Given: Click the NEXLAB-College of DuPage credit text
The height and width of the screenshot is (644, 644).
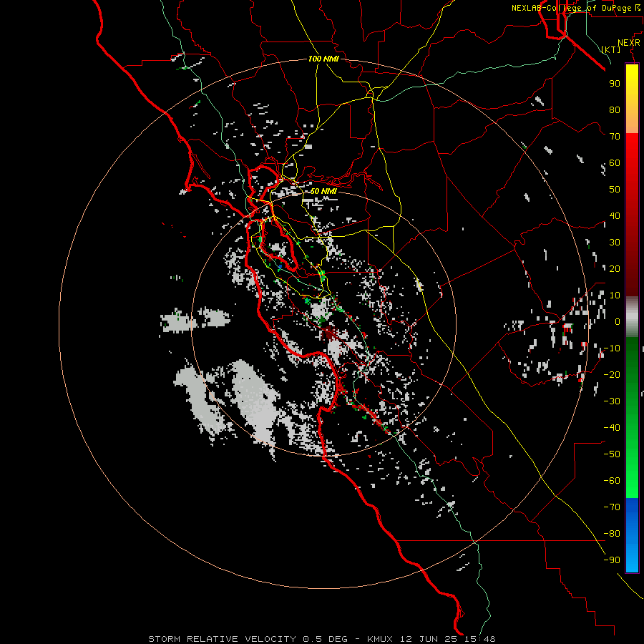Looking at the screenshot, I should tap(576, 8).
